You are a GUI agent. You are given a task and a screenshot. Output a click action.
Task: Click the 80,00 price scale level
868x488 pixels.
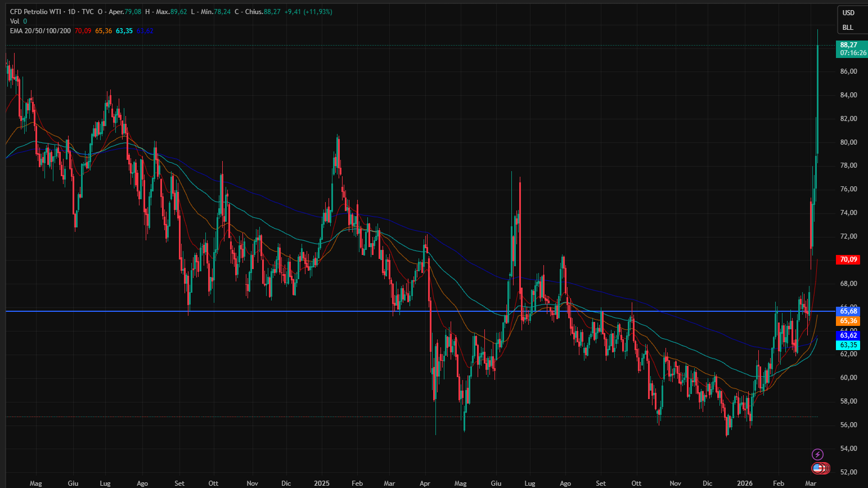848,142
